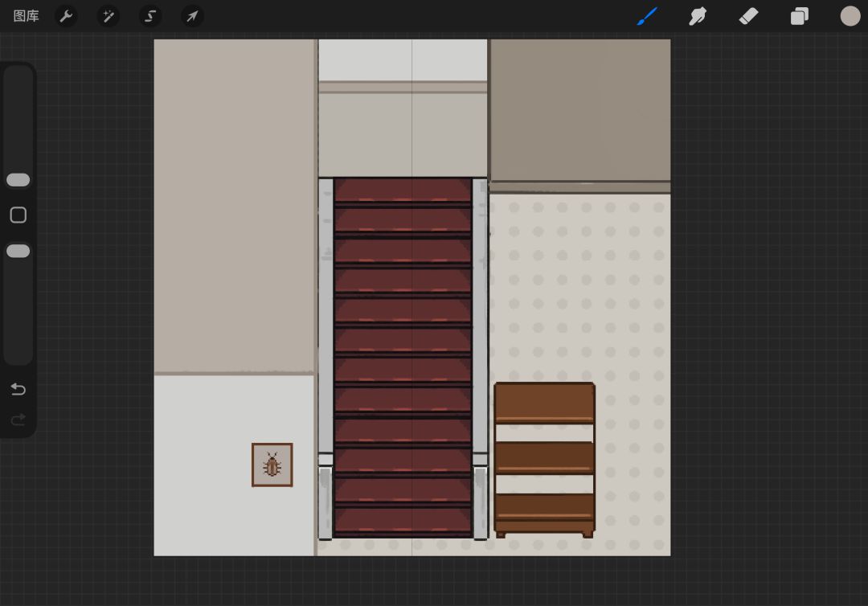
Task: Tap the square modify button in sidebar
Action: (x=18, y=215)
